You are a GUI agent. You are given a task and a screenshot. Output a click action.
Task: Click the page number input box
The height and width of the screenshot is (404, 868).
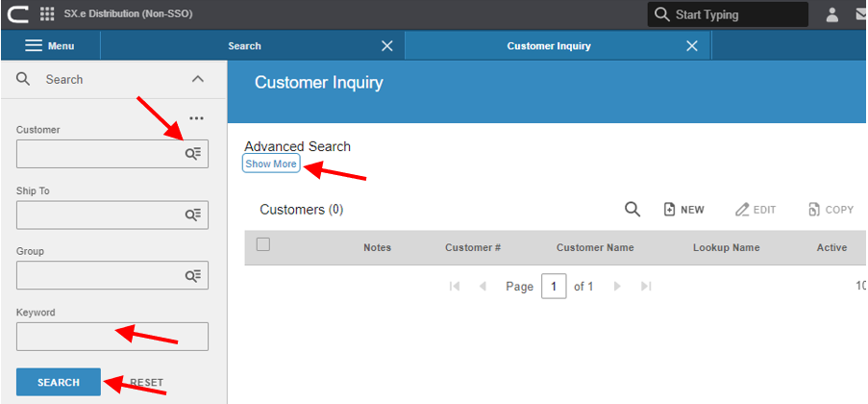[x=554, y=287]
